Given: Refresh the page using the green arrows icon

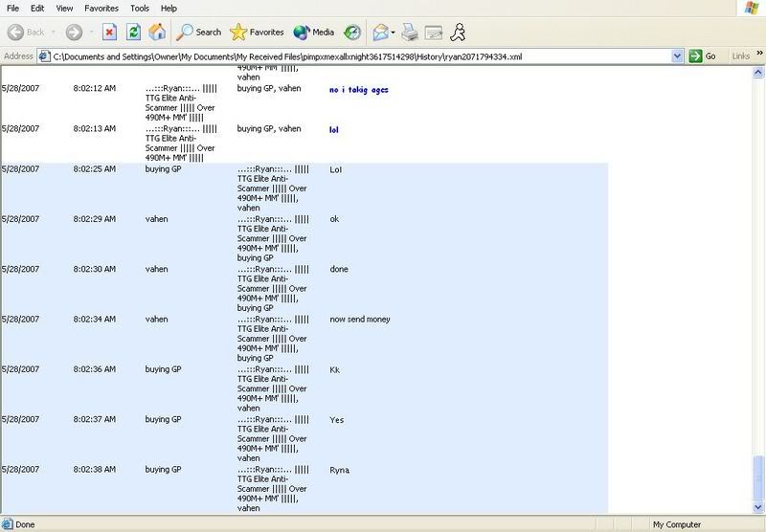Looking at the screenshot, I should pyautogui.click(x=134, y=32).
